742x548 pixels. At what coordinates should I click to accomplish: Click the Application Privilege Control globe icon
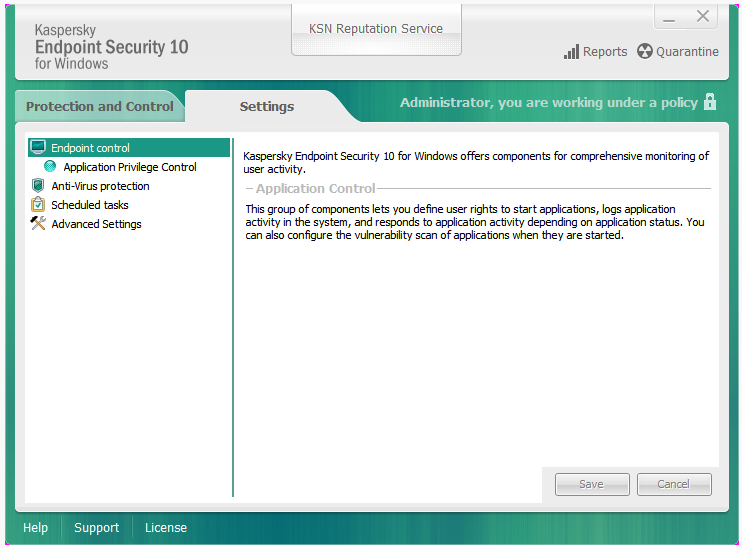click(50, 166)
